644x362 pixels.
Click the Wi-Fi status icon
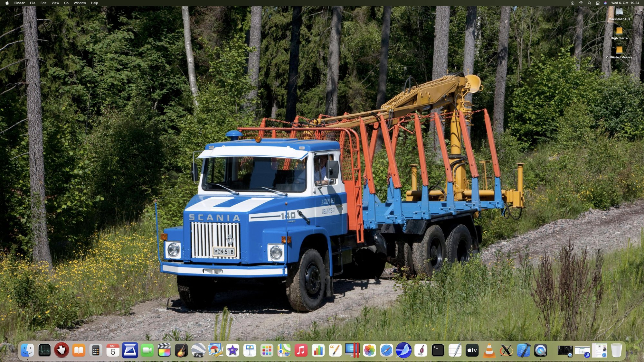[581, 3]
